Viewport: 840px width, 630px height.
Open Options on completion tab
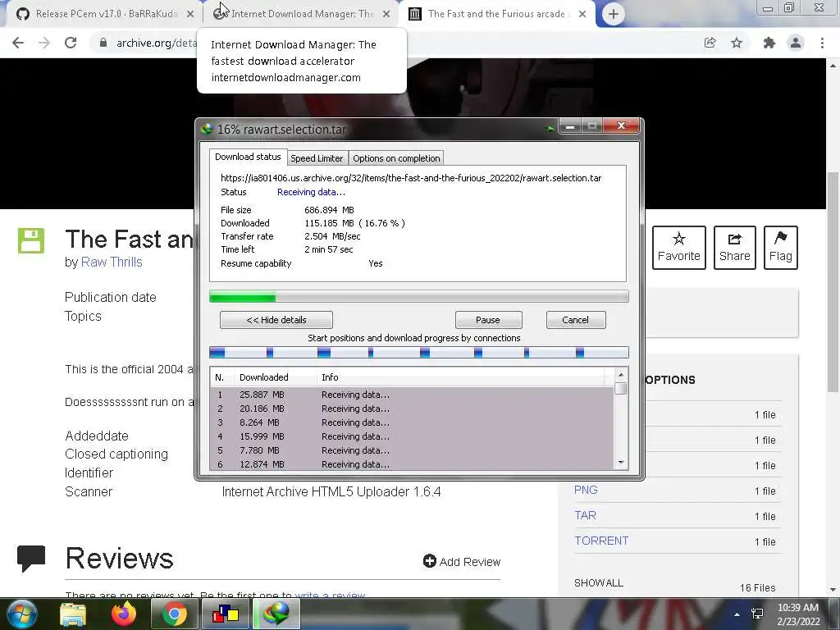tap(396, 158)
